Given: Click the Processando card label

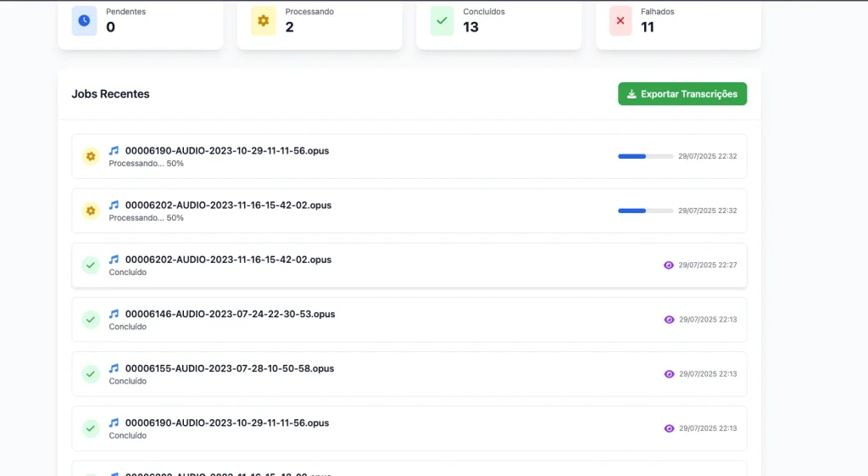Looking at the screenshot, I should pyautogui.click(x=309, y=12).
